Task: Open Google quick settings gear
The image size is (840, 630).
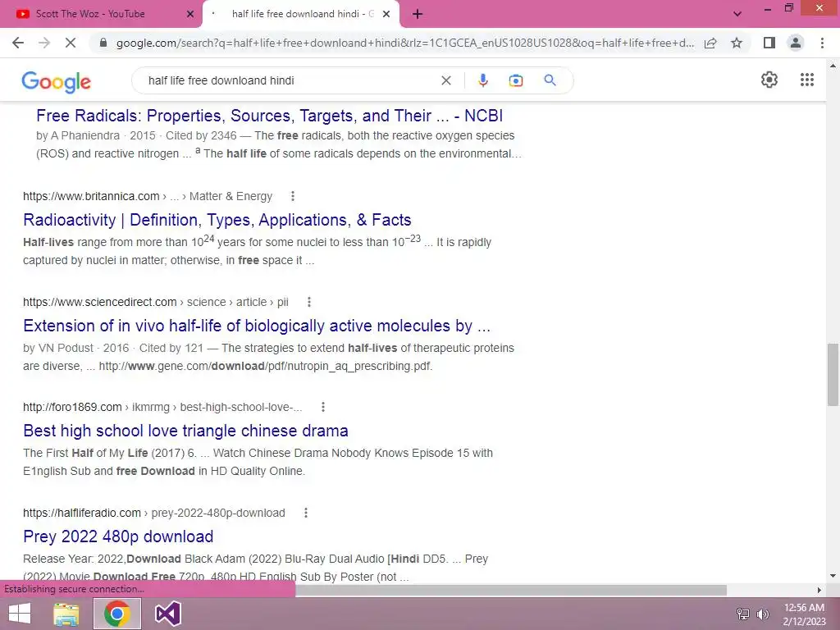Action: pos(769,80)
